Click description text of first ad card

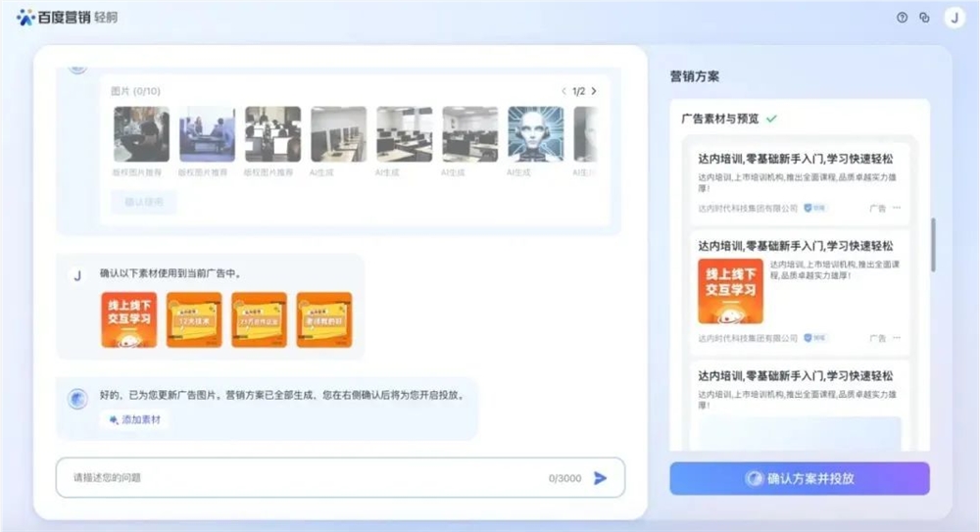[x=797, y=182]
